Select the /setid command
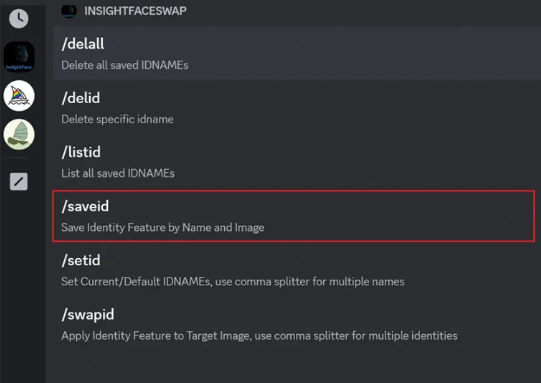Screen dimensions: 541x383 click(297, 270)
